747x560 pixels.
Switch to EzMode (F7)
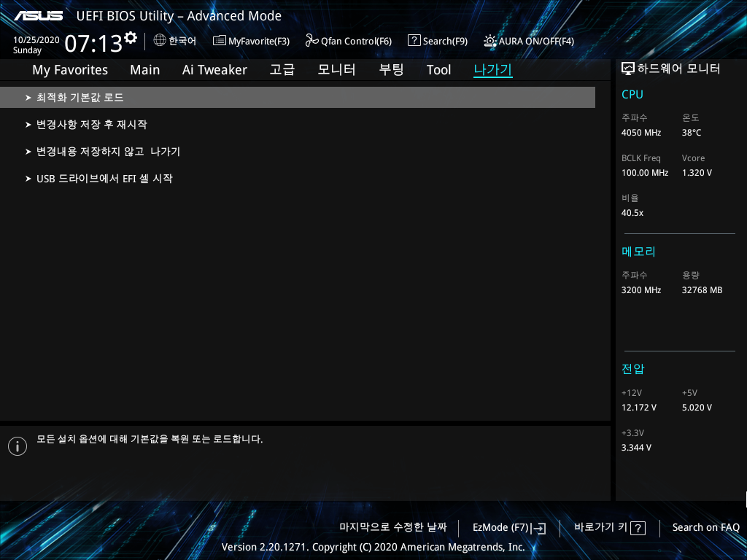pos(500,528)
